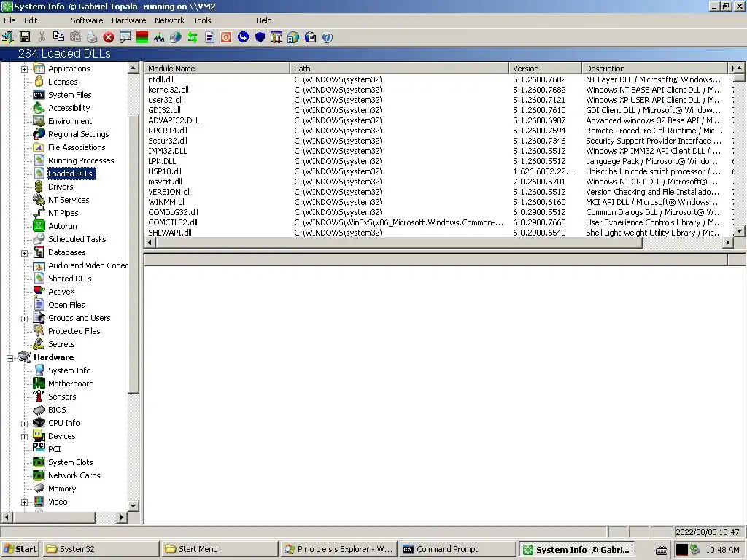
Task: Click the floppy disk Save icon
Action: coord(25,37)
